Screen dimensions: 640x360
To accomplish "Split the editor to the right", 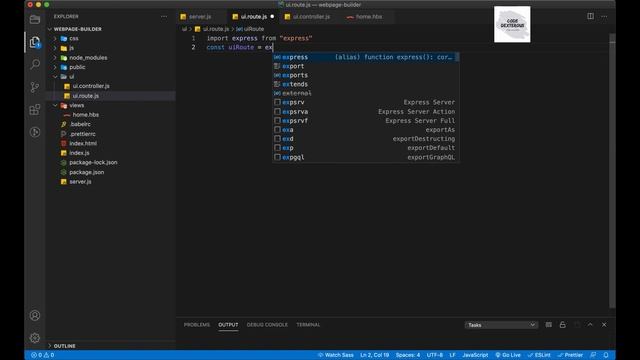I will 590,16.
